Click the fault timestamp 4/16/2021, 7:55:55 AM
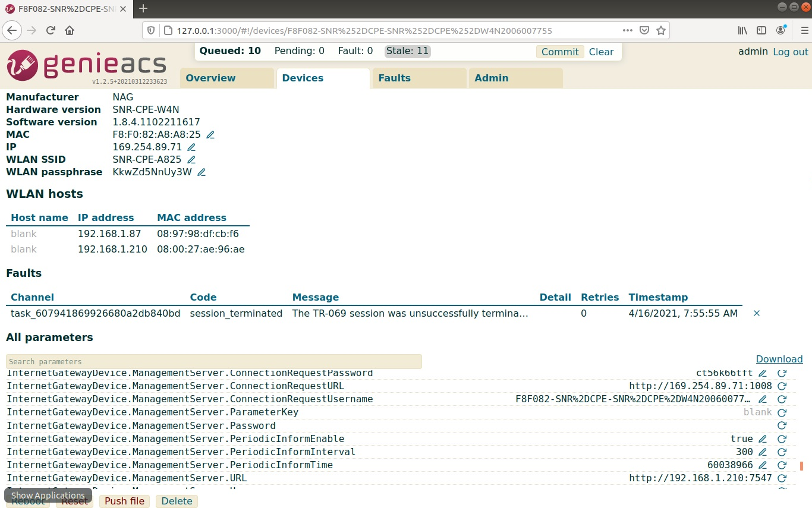Image resolution: width=812 pixels, height=508 pixels. point(683,313)
